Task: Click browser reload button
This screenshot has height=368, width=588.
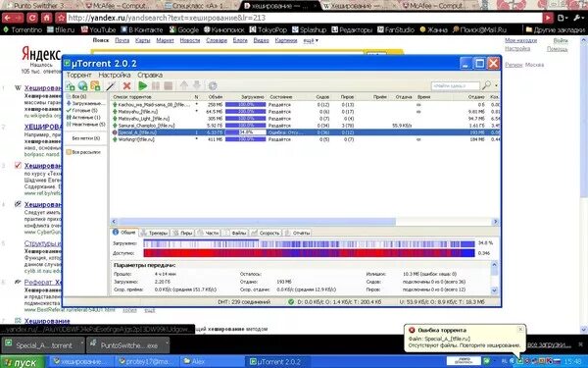Action: click(32, 18)
